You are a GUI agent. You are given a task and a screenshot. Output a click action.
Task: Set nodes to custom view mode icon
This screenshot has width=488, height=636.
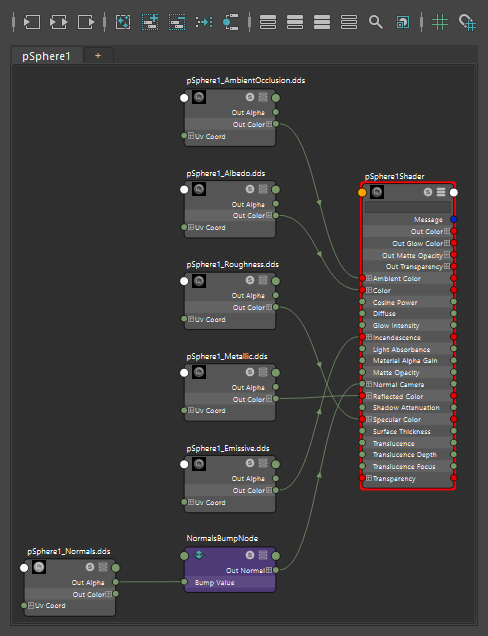point(349,22)
